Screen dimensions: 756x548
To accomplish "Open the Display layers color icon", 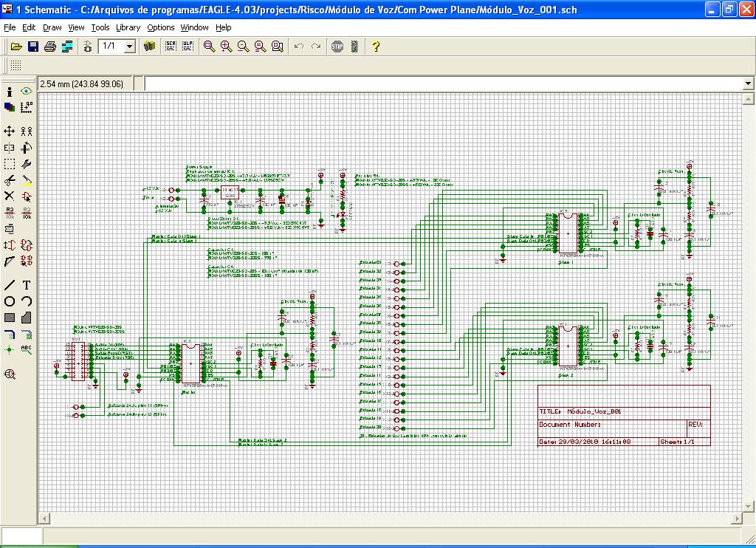I will 10,107.
